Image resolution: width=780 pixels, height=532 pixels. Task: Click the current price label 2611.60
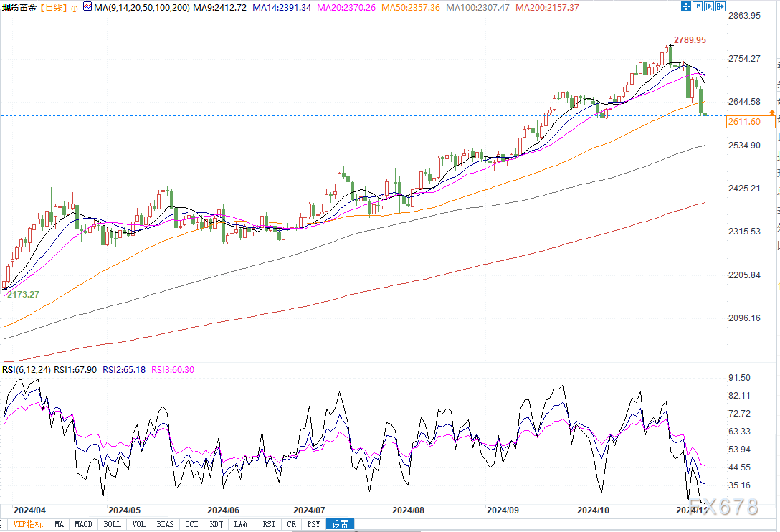click(x=743, y=122)
